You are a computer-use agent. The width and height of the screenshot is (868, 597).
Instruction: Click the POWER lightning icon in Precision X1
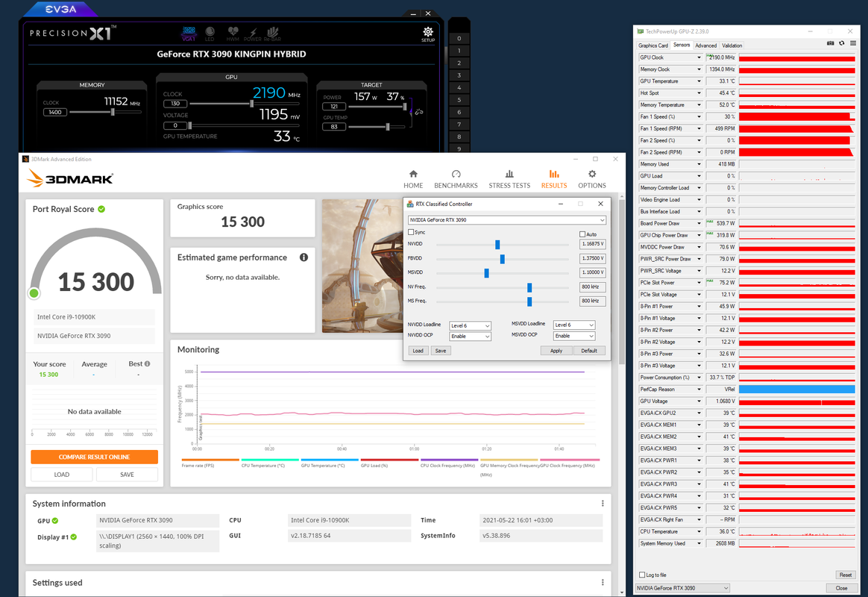pos(253,34)
